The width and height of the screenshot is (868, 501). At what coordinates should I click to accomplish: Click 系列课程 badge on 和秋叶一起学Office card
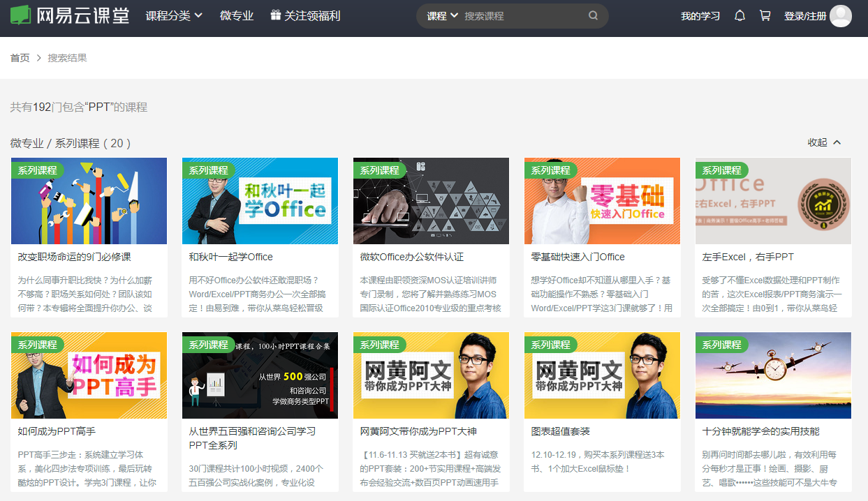[x=208, y=170]
